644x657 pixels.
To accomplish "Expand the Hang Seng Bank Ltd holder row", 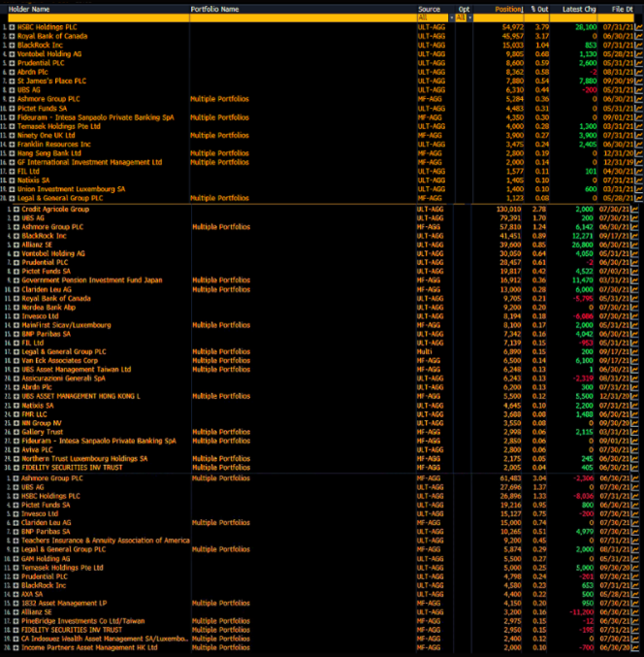I will point(13,153).
